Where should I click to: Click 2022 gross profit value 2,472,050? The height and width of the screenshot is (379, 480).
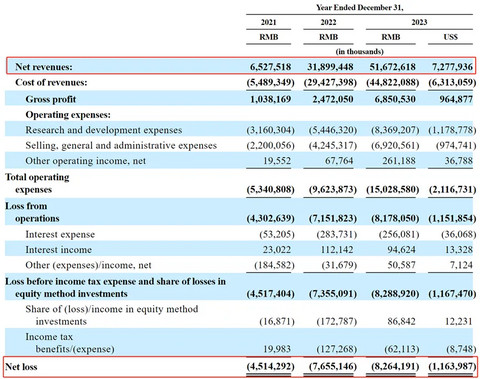tap(333, 99)
